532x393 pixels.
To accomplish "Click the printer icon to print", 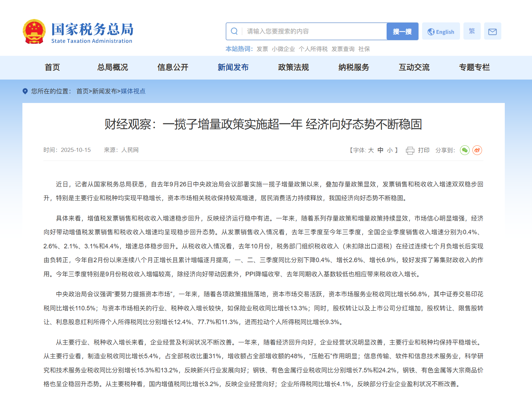I will coord(410,151).
